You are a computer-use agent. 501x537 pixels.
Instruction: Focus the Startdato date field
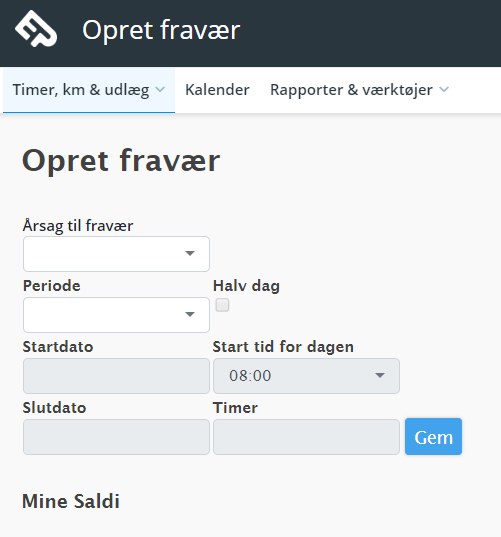click(x=116, y=376)
